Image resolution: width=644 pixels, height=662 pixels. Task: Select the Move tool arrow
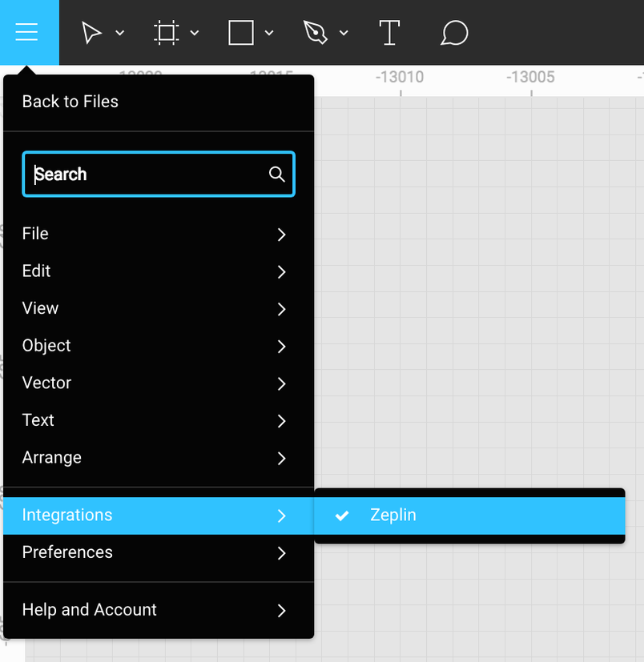(x=91, y=33)
